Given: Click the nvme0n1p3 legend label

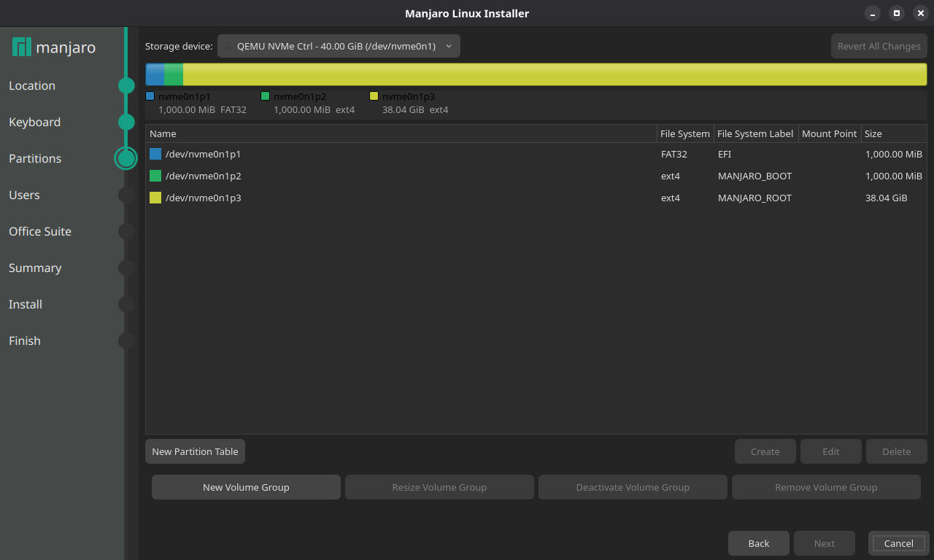Looking at the screenshot, I should point(409,96).
